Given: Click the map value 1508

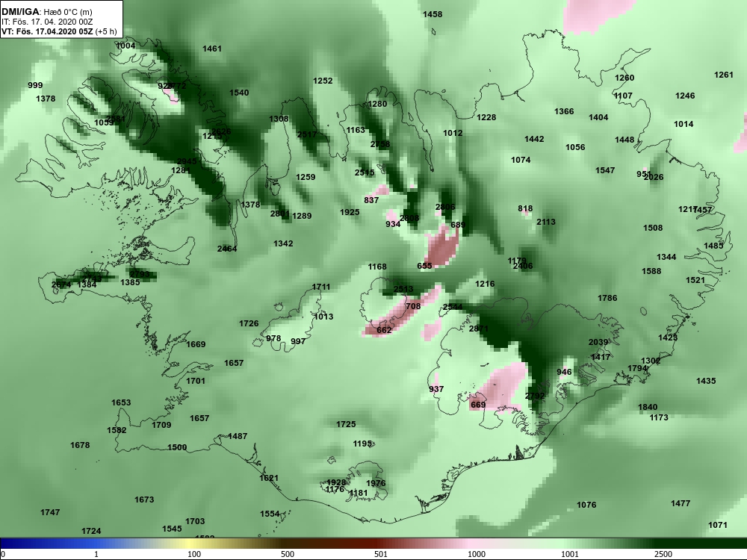Looking at the screenshot, I should pos(653,228).
